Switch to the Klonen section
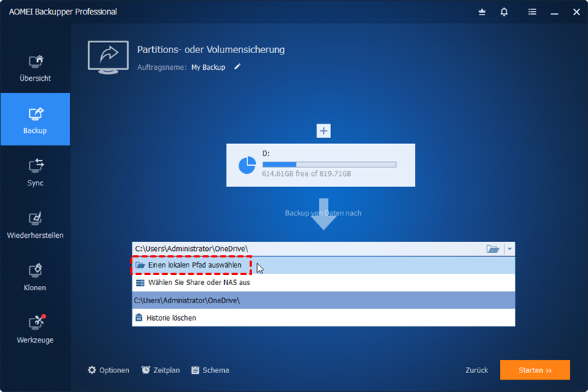The height and width of the screenshot is (392, 588). click(35, 277)
